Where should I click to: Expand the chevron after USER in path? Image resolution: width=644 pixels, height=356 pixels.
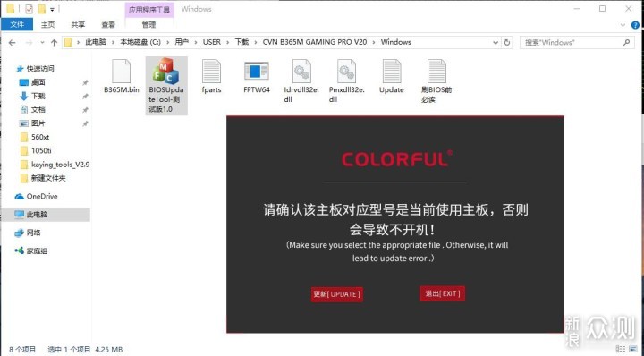227,42
